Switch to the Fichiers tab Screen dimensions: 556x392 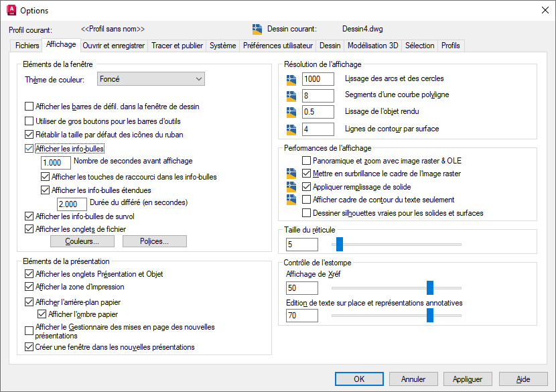pyautogui.click(x=27, y=46)
